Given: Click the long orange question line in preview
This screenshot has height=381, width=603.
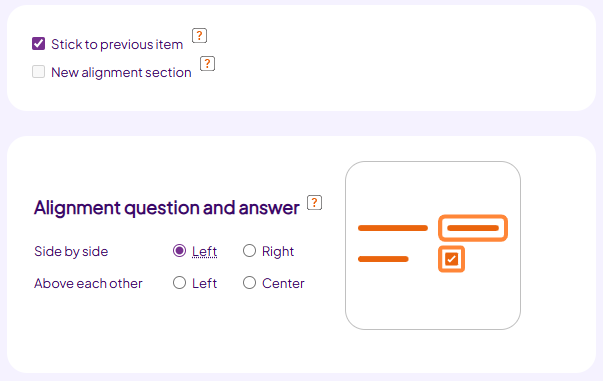Looking at the screenshot, I should tap(393, 228).
